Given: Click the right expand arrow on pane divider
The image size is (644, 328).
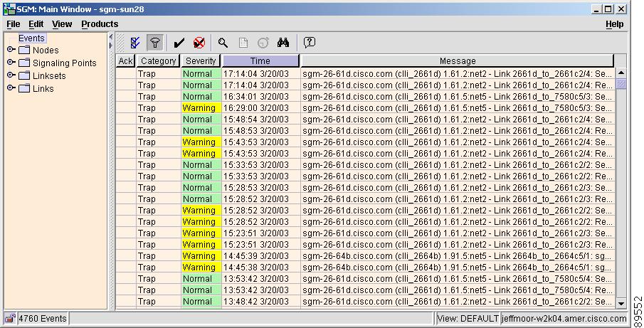Looking at the screenshot, I should [110, 45].
